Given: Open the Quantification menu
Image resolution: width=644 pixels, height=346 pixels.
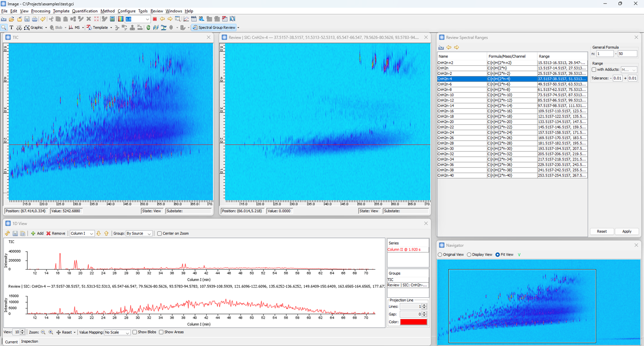Looking at the screenshot, I should (x=85, y=11).
